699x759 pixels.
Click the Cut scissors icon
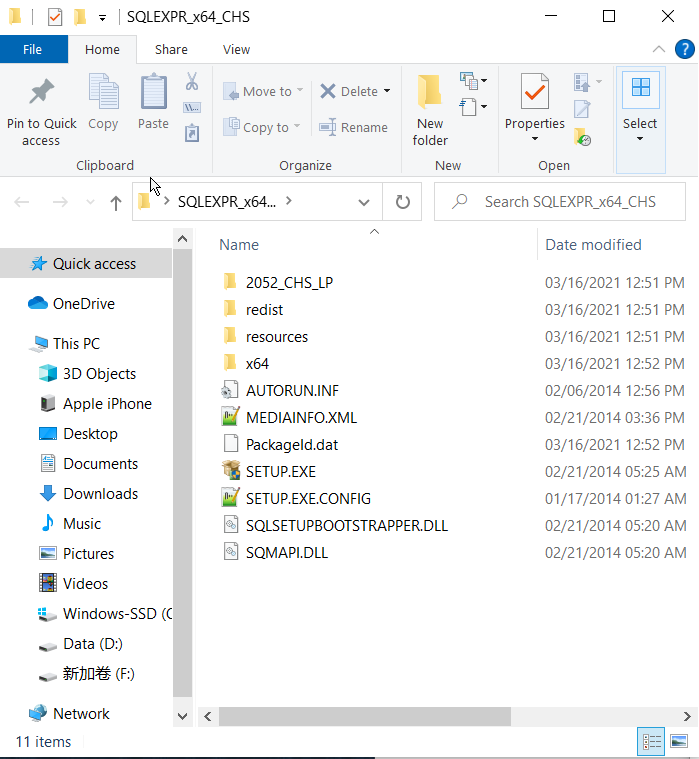192,81
